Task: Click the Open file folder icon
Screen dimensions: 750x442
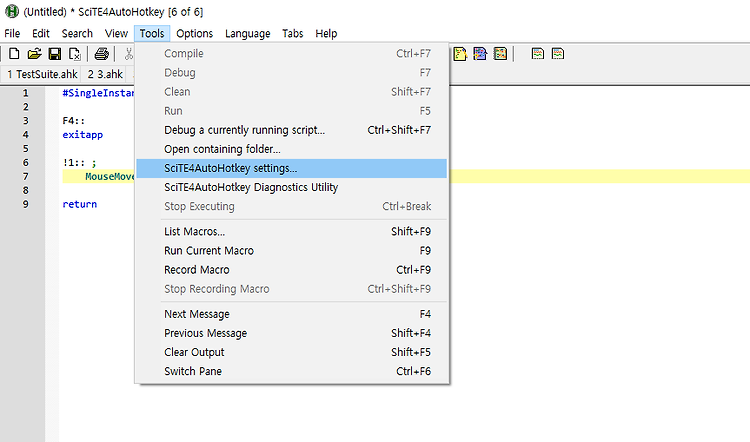Action: coord(34,54)
